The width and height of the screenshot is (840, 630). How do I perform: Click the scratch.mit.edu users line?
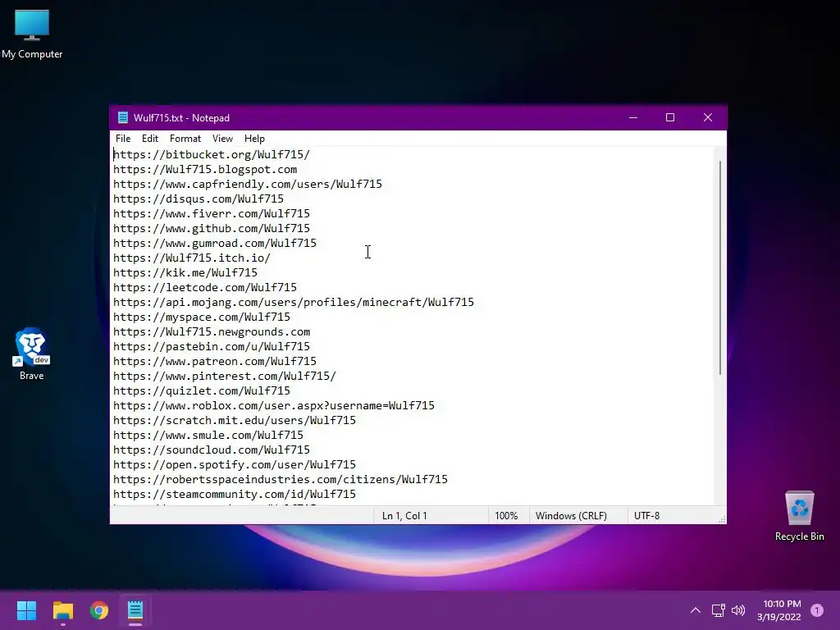pyautogui.click(x=235, y=420)
